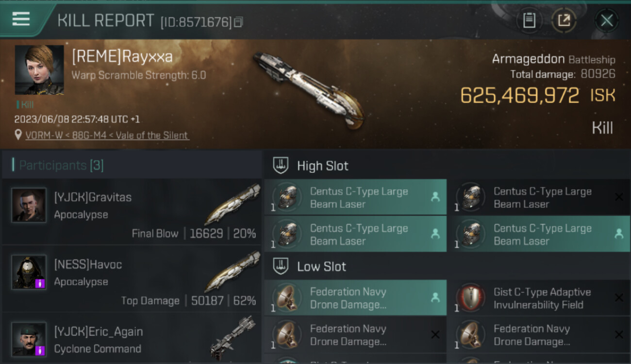Open the hamburger menu
Screen dimensions: 631x364
(21, 19)
